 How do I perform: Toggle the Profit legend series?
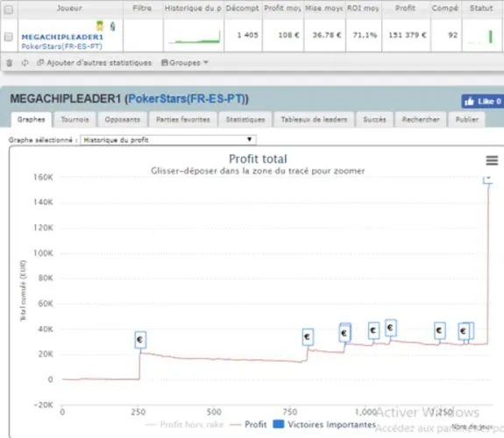point(248,425)
